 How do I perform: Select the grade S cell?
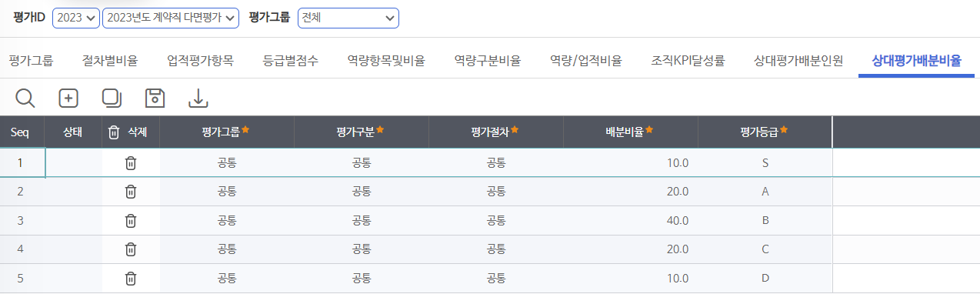(765, 162)
